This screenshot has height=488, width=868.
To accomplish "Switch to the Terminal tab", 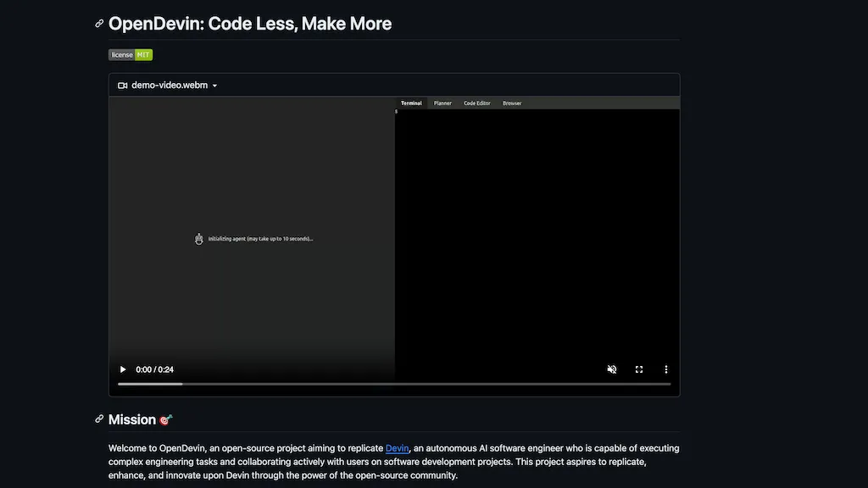I will click(x=411, y=103).
